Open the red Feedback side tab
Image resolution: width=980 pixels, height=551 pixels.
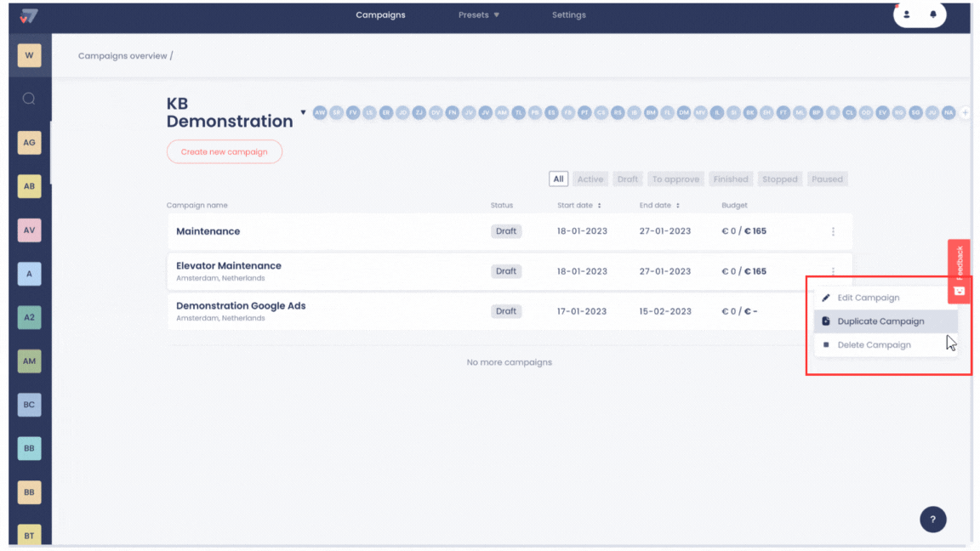pyautogui.click(x=959, y=271)
